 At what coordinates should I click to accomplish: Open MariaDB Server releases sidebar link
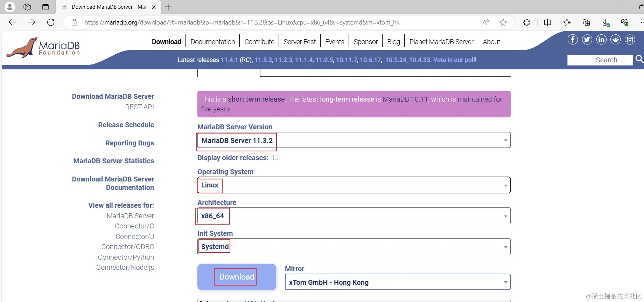130,216
